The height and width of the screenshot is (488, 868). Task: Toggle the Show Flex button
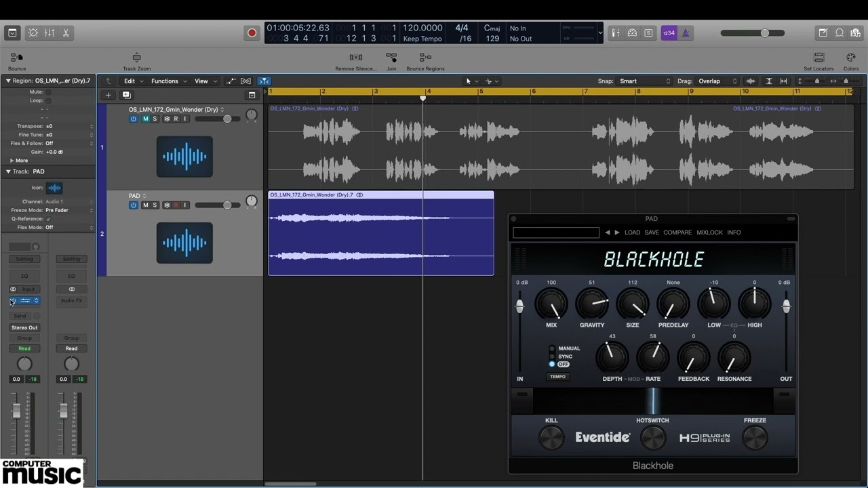pyautogui.click(x=245, y=81)
